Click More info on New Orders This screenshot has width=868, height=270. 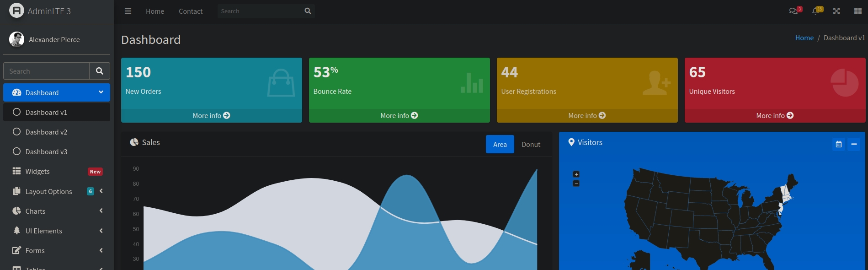point(211,116)
